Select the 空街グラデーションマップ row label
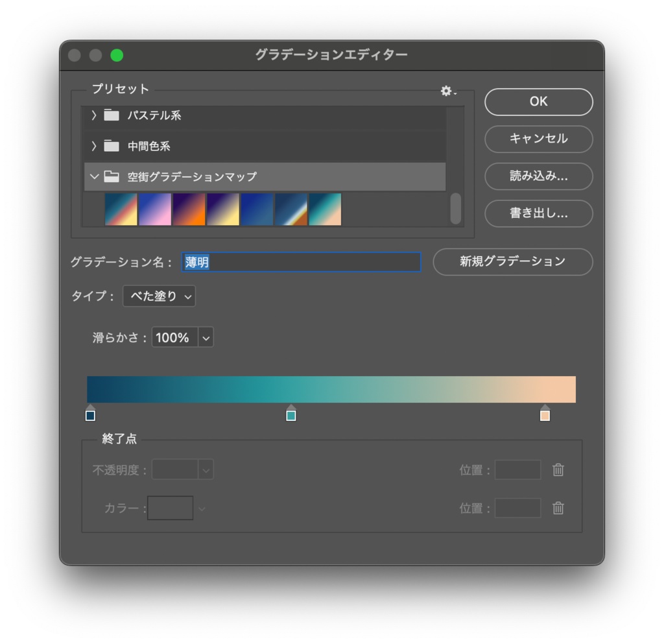 coord(192,176)
